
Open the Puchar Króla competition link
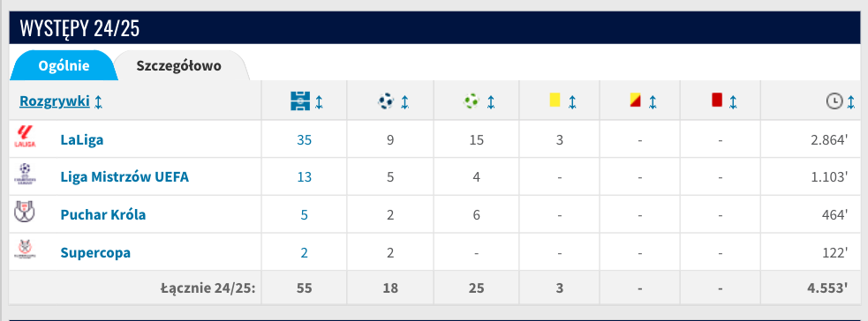[x=103, y=214]
